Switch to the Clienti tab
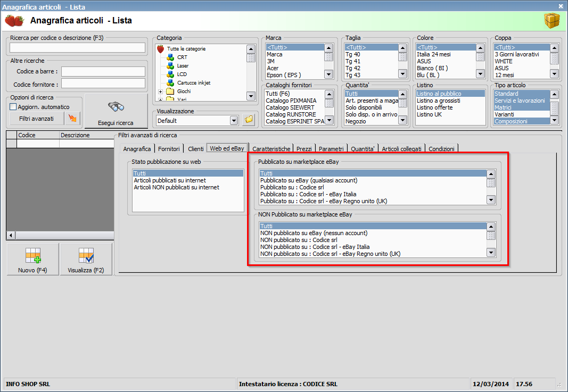 coord(195,149)
